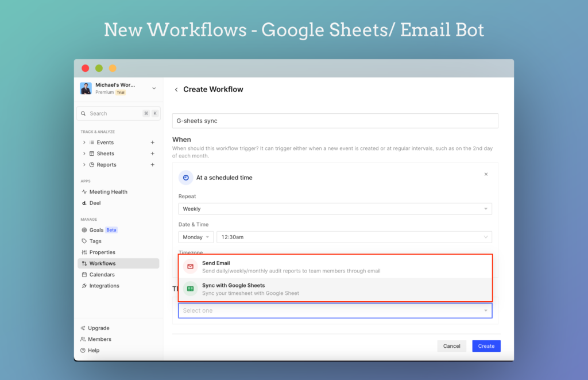The width and height of the screenshot is (588, 380).
Task: Click the Create button
Action: tap(486, 346)
